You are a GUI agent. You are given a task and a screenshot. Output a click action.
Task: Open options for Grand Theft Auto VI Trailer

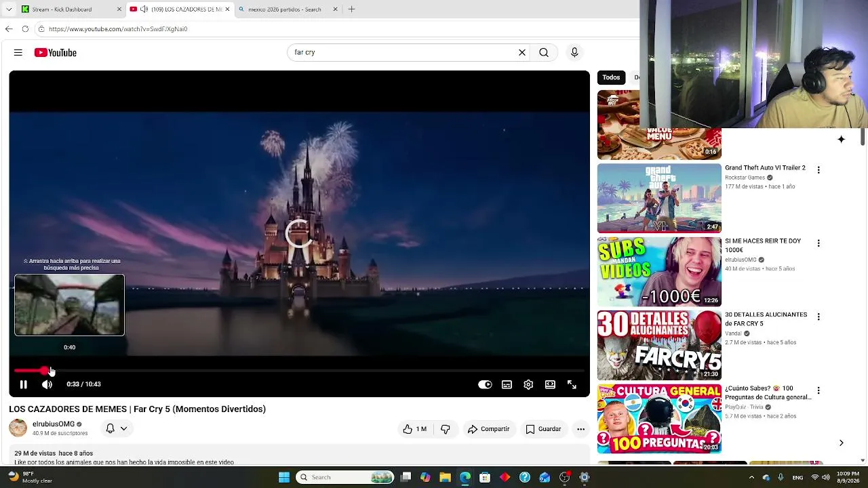click(818, 170)
